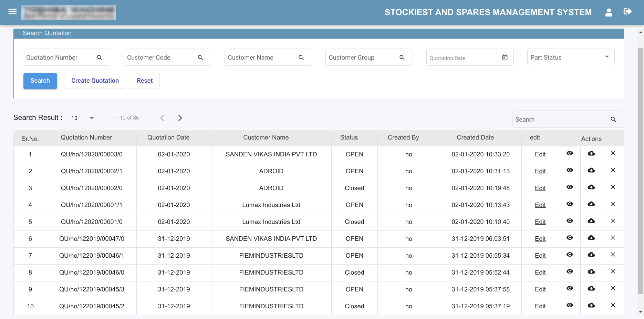The image size is (644, 319).
Task: Download quotation QU/ho/12020/00001/1
Action: point(591,204)
